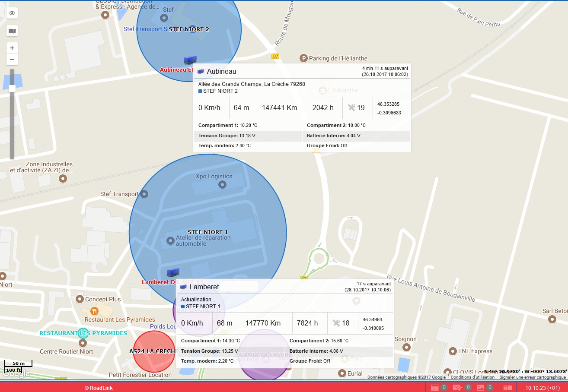
Task: Click Aubineau coordinates 46.353285
Action: 388,104
